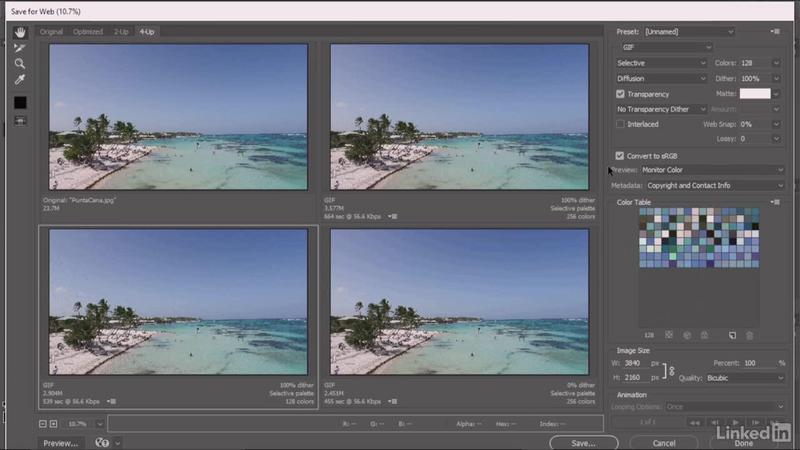
Task: Toggle slices visibility icon in toolbox
Action: pos(20,121)
